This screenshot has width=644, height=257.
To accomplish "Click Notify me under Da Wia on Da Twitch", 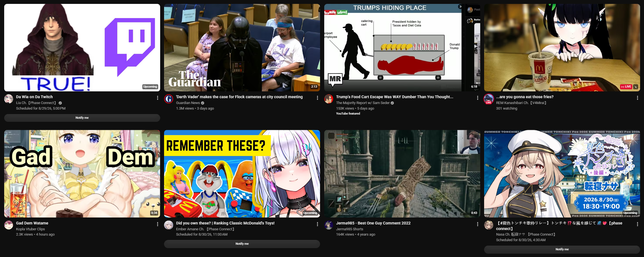I will click(x=82, y=118).
